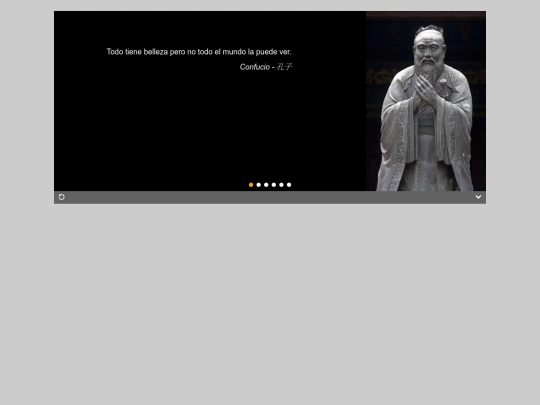Show the fifth slide dot

281,185
